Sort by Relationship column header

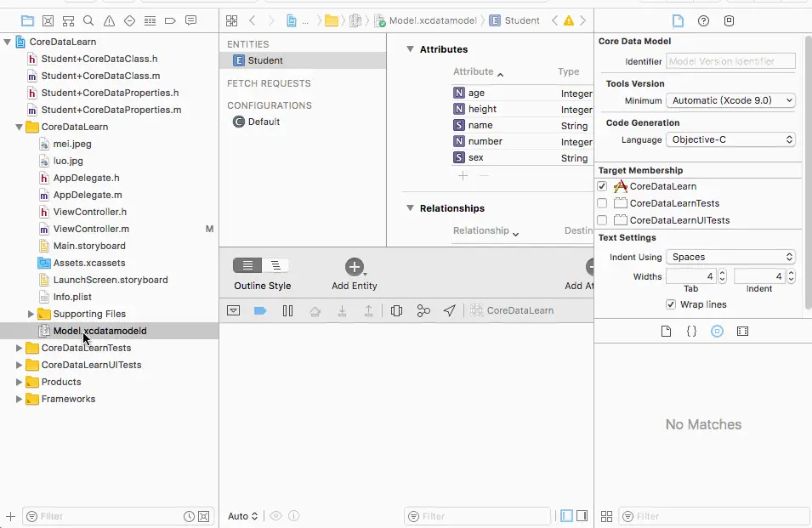pos(485,231)
